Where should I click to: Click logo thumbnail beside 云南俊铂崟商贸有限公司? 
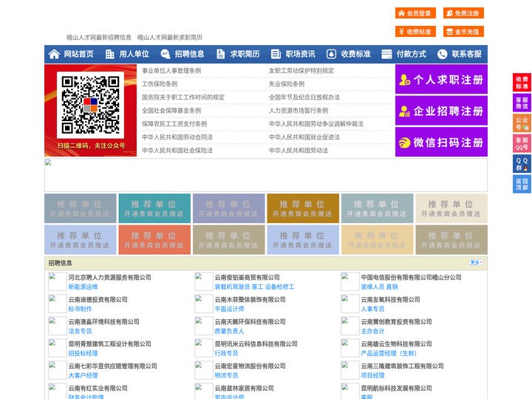[204, 282]
